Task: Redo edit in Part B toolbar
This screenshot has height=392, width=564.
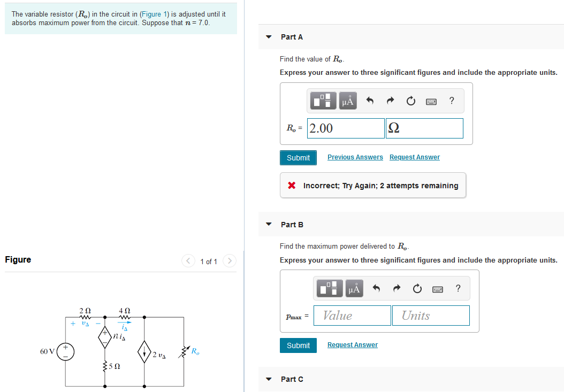Action: [x=396, y=289]
